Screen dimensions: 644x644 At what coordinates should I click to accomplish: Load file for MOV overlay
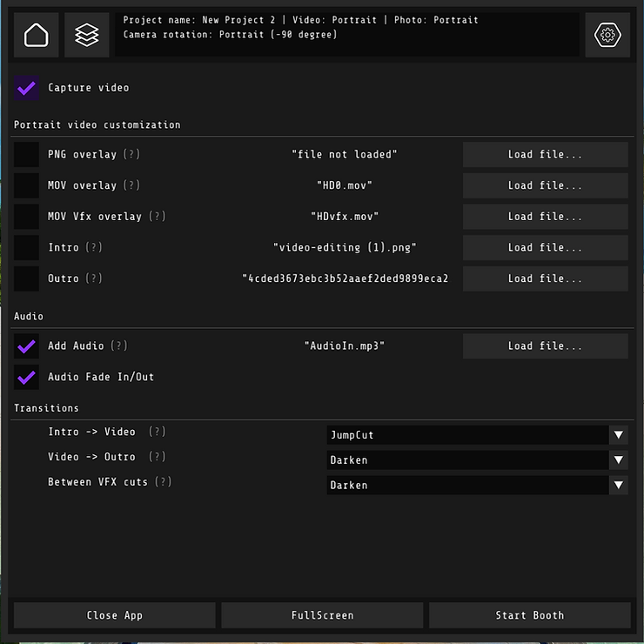click(545, 185)
